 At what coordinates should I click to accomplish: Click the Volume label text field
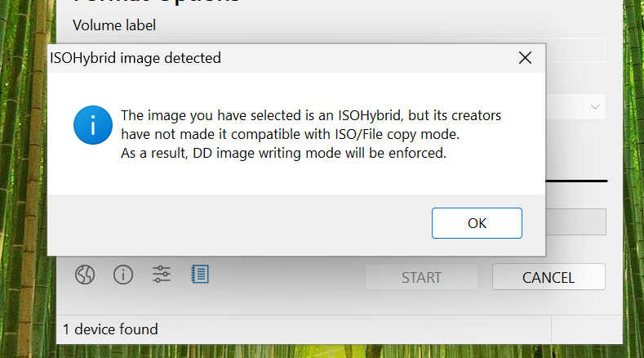(x=575, y=50)
